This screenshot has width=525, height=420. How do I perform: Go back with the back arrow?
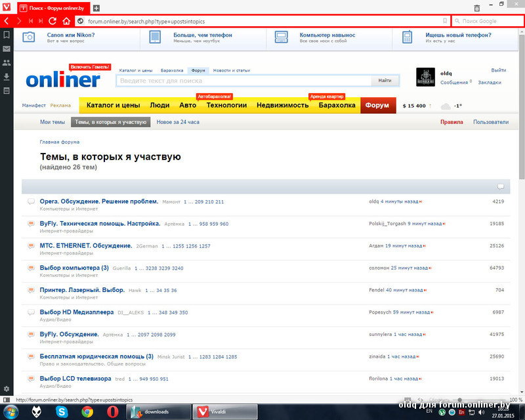pos(7,21)
